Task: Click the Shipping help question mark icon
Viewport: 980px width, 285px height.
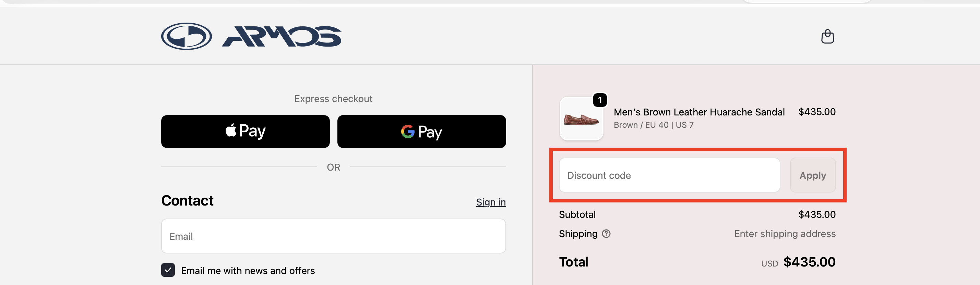Action: coord(606,234)
